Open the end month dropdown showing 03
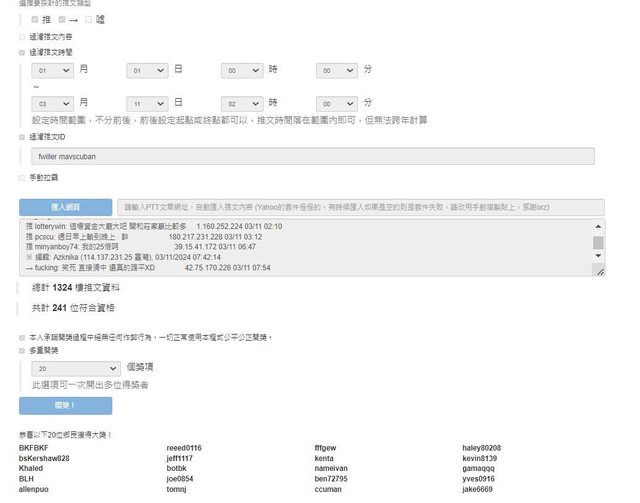The height and width of the screenshot is (503, 640). point(53,103)
